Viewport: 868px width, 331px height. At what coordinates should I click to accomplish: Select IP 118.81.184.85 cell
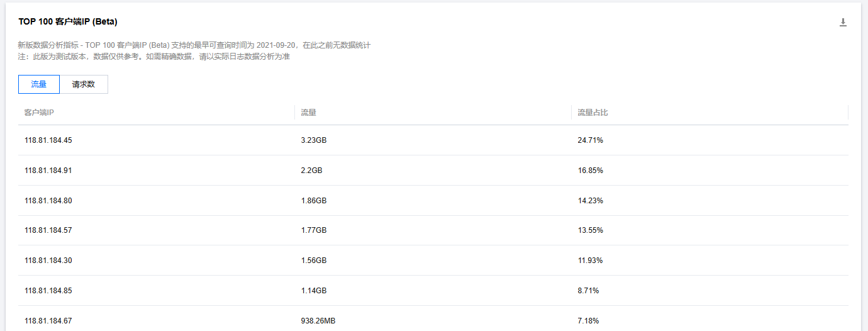pyautogui.click(x=48, y=291)
